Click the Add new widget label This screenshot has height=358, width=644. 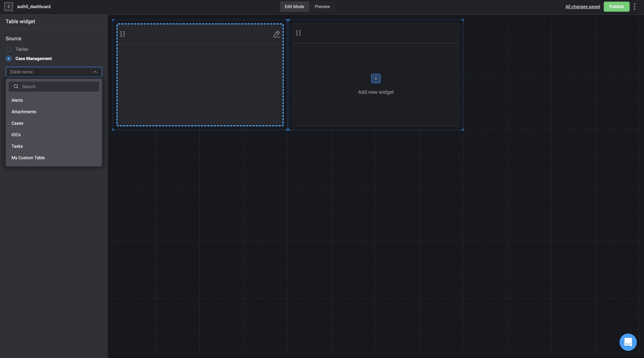pos(376,92)
